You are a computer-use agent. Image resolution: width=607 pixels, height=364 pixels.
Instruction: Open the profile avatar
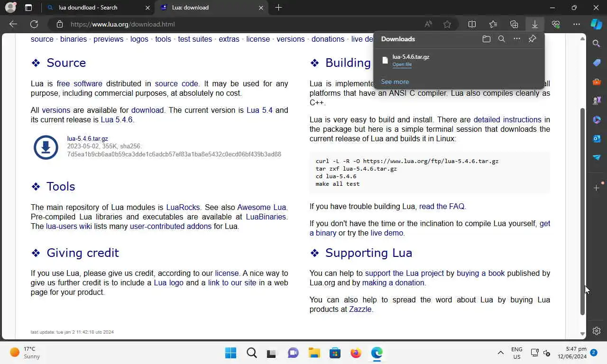[x=10, y=8]
